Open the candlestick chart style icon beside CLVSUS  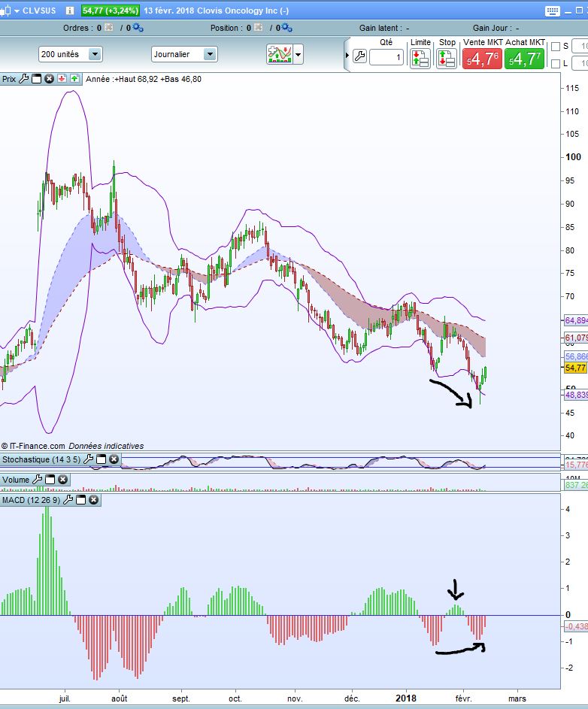[5, 11]
